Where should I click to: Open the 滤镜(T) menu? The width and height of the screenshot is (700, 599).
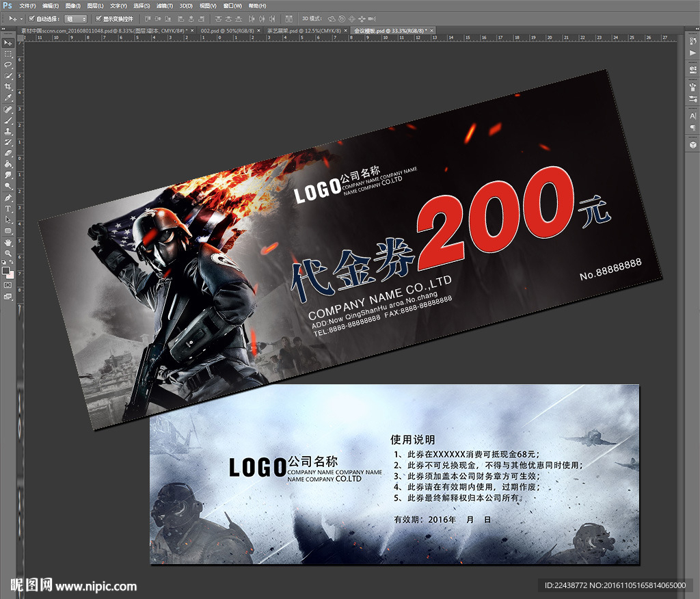click(165, 5)
